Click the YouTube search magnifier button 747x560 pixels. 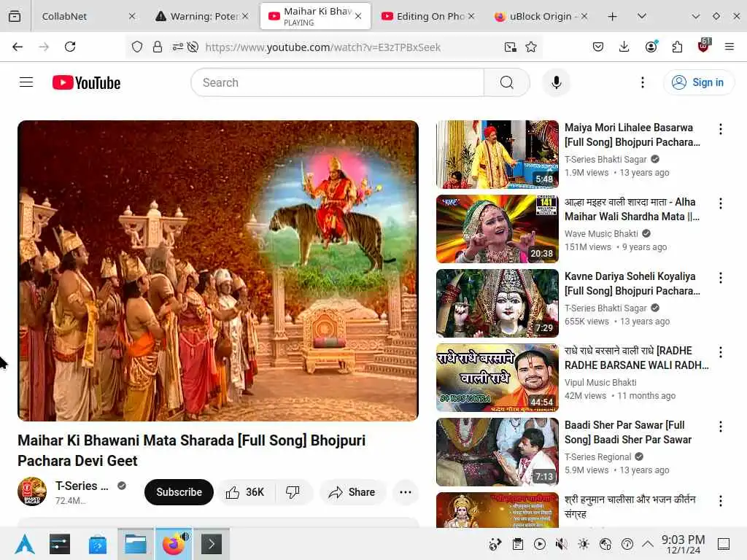coord(507,82)
